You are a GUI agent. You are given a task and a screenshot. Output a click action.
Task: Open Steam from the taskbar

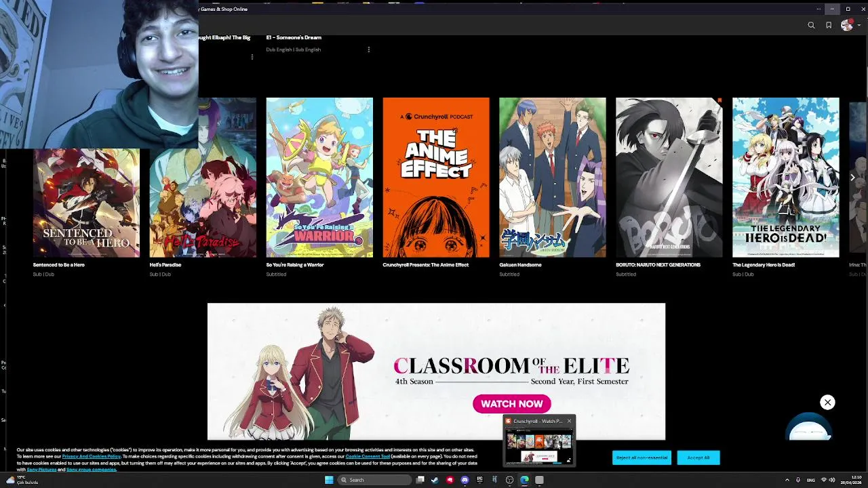point(435,480)
